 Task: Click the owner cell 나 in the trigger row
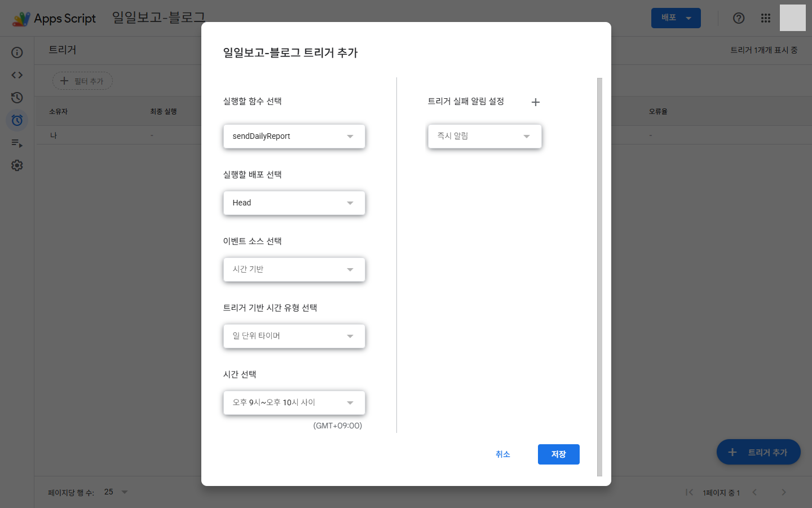pyautogui.click(x=54, y=135)
